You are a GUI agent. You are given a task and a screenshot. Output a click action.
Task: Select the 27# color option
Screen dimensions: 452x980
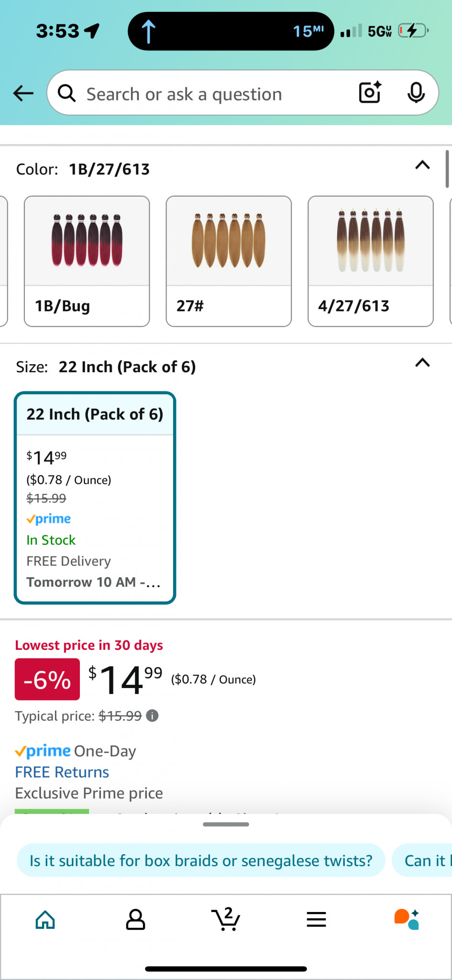point(229,261)
